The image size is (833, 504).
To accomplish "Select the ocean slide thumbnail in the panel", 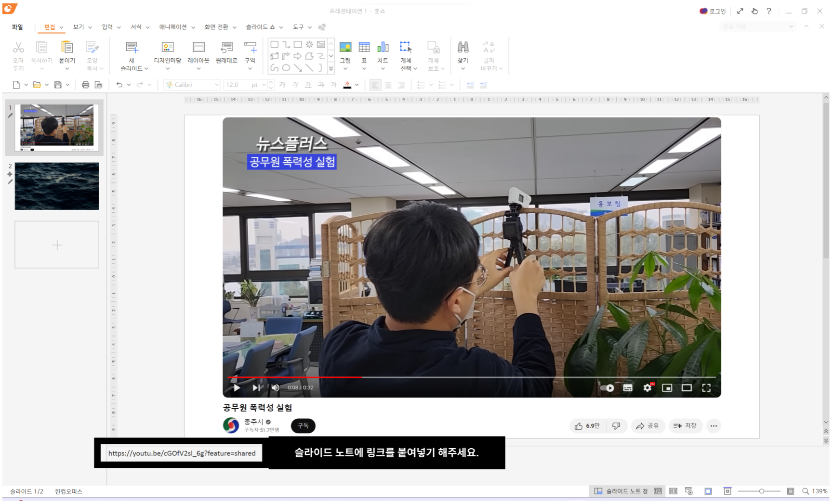I will coord(56,186).
